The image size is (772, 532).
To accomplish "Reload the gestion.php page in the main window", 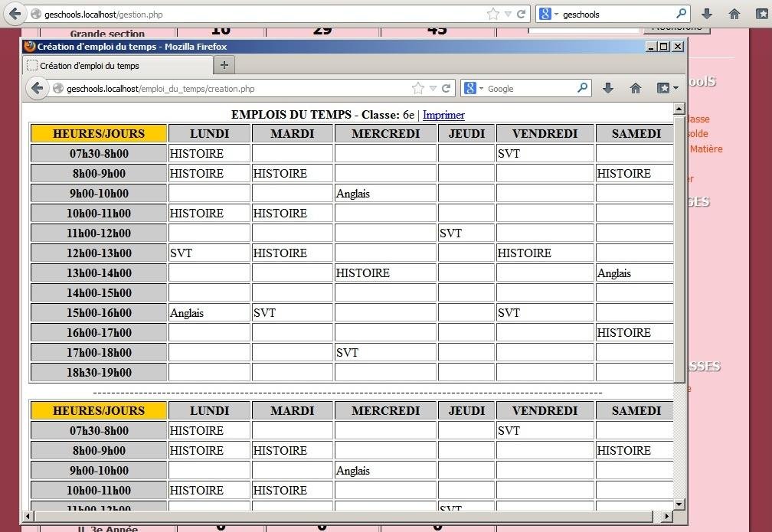I will click(x=521, y=14).
